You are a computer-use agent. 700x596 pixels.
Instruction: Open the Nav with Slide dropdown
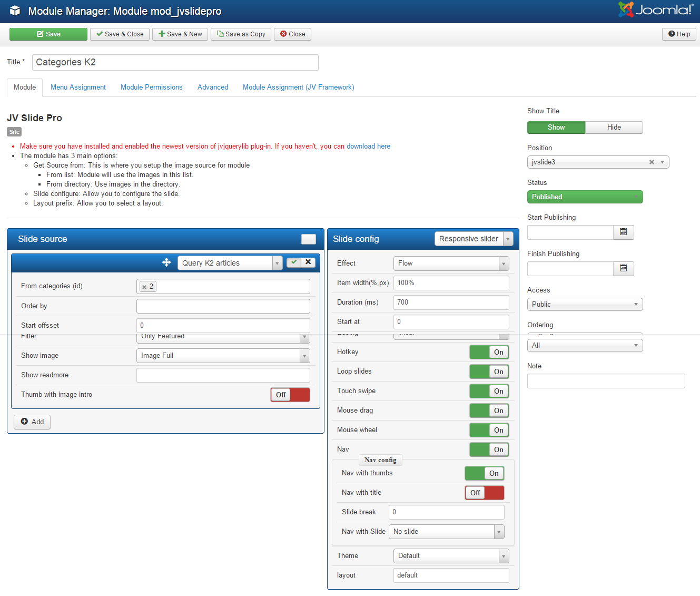(447, 532)
